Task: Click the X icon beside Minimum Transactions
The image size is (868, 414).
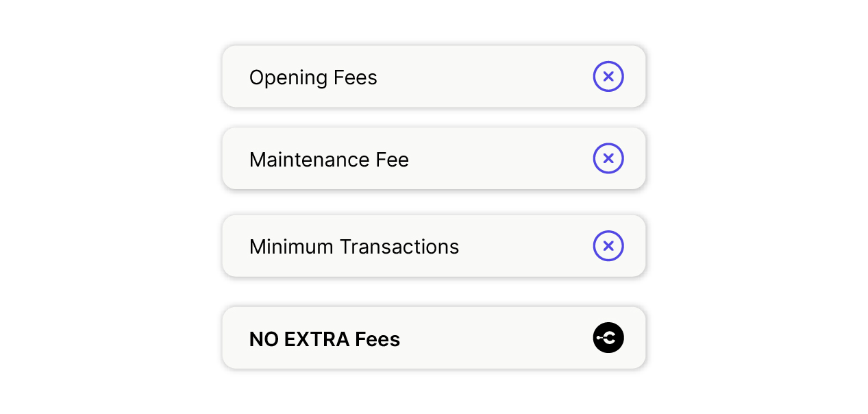Action: tap(608, 246)
